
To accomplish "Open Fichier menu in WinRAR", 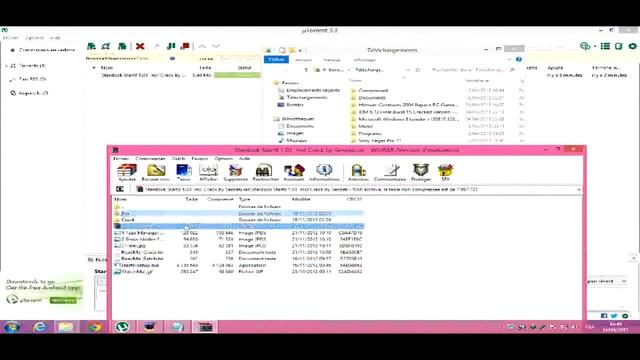I will pos(121,158).
